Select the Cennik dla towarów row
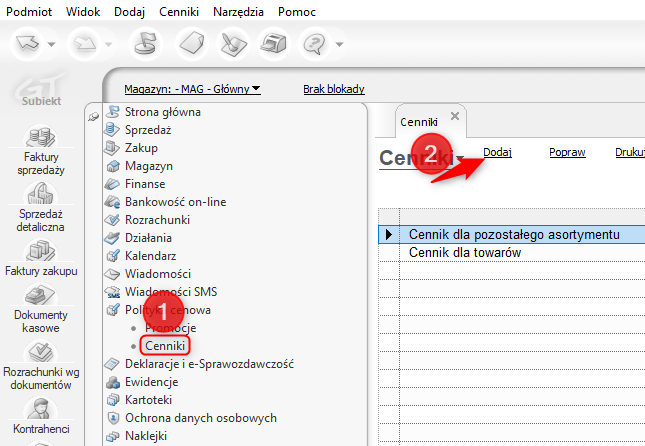This screenshot has width=645, height=446. (x=512, y=252)
